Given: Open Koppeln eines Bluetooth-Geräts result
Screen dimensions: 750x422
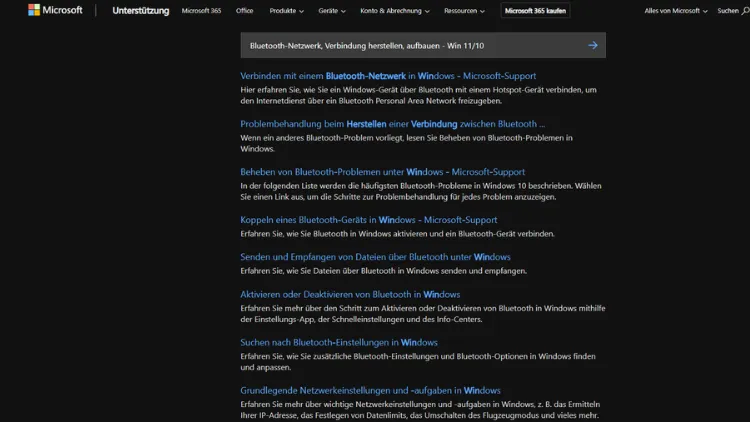Looking at the screenshot, I should click(x=368, y=220).
